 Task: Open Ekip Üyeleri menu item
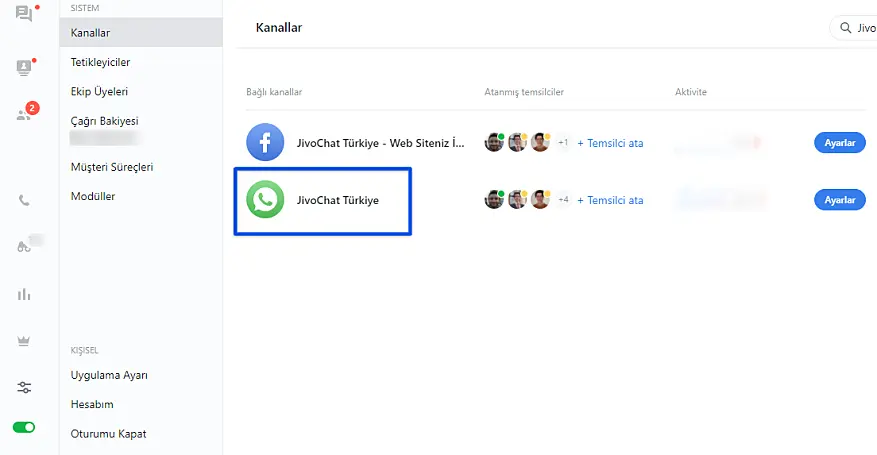99,92
